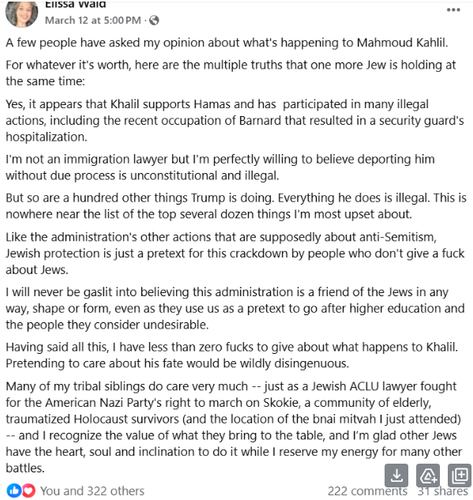Click the download image overlay icon

click(x=396, y=476)
